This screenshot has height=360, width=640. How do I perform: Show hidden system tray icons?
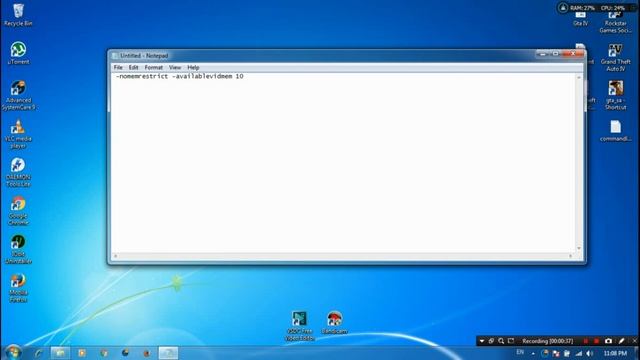533,353
